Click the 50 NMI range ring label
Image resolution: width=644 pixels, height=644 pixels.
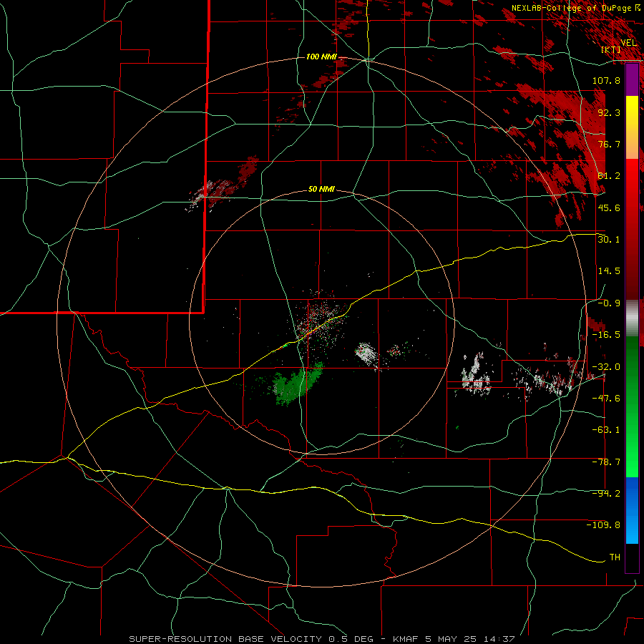(321, 190)
